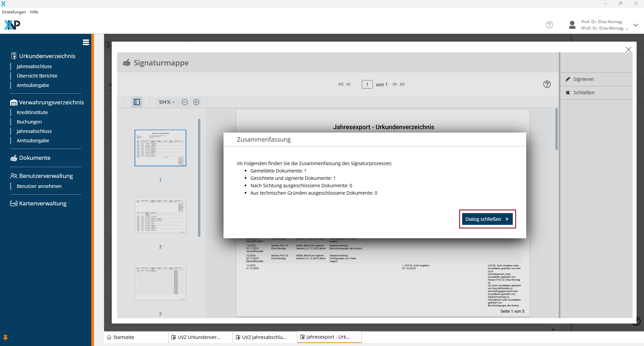Open the Einstellungen menu
644x346 pixels.
[14, 12]
